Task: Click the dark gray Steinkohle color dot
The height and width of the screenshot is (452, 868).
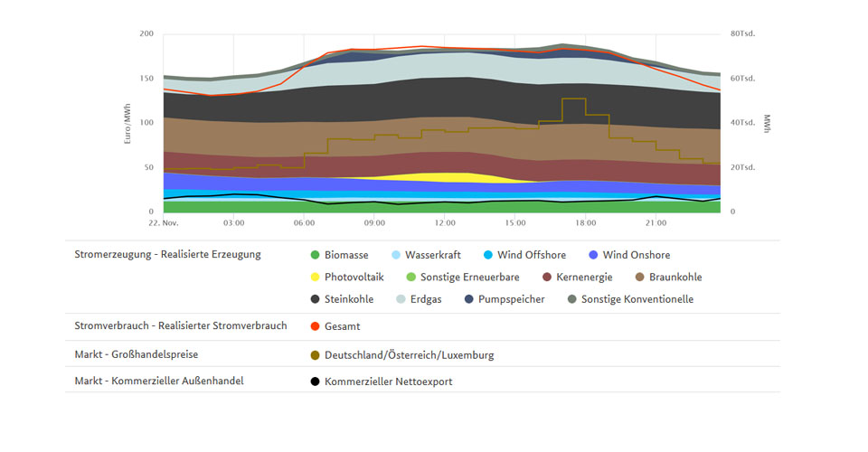Action: [x=315, y=299]
